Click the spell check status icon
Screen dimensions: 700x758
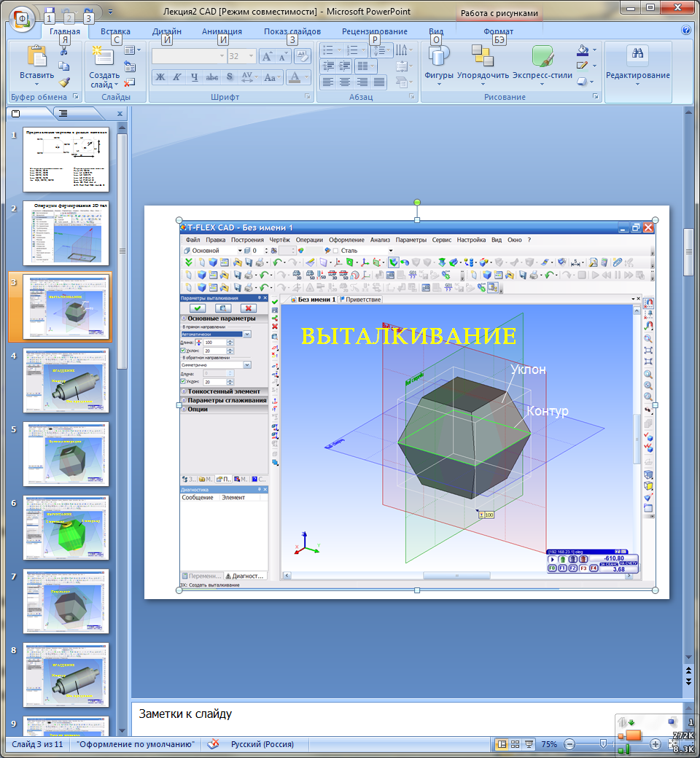click(213, 744)
